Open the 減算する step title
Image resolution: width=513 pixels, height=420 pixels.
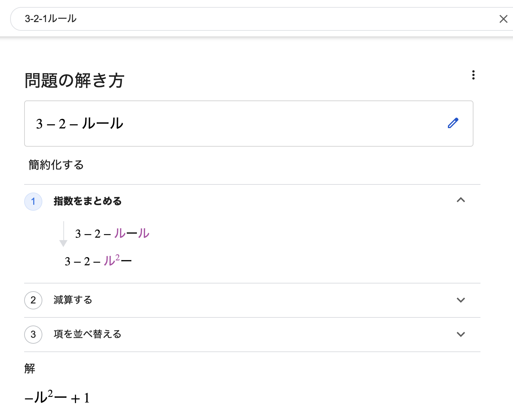click(x=73, y=300)
